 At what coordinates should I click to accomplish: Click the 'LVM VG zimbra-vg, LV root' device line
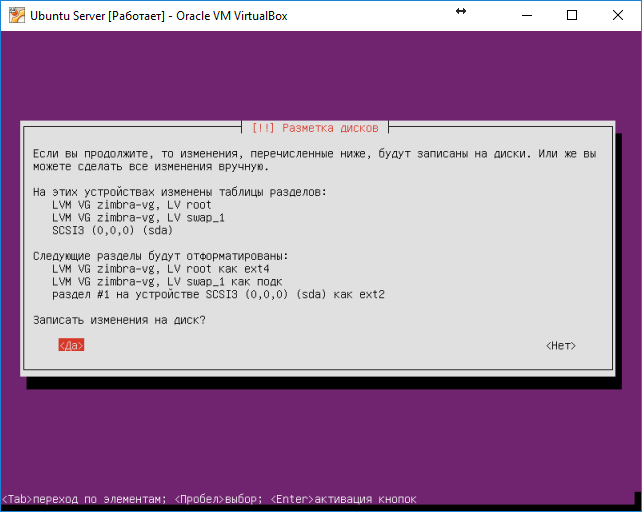pos(131,205)
